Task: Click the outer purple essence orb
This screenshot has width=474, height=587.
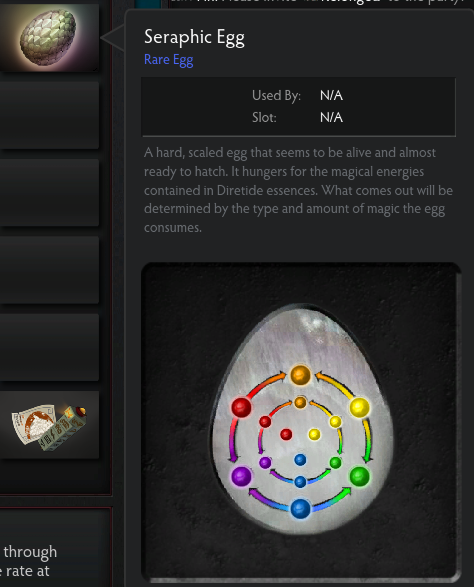Action: (x=241, y=477)
